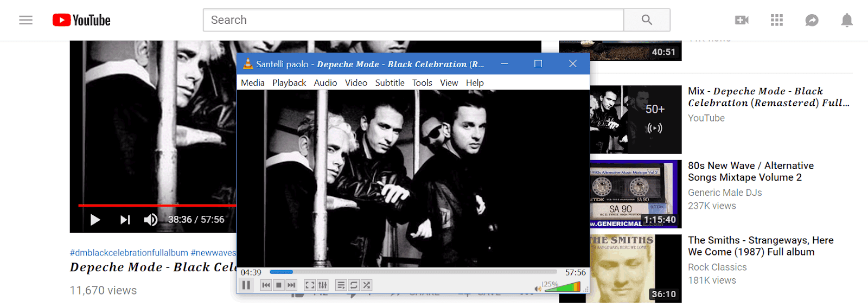Viewport: 868px width, 307px height.
Task: Mute VLC audio speaker icon
Action: coord(538,289)
